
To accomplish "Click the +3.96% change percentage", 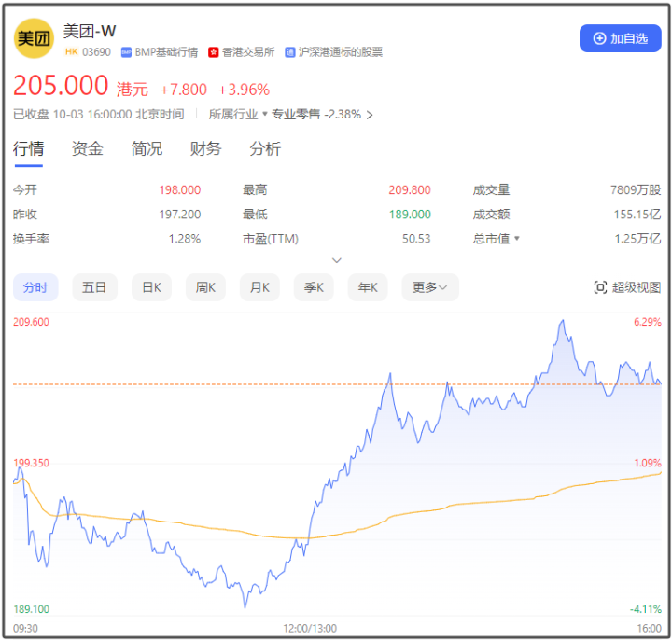I will pos(244,90).
